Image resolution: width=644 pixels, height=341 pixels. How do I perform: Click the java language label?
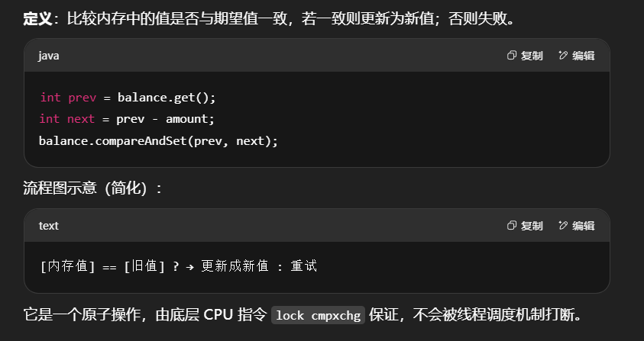(x=49, y=56)
